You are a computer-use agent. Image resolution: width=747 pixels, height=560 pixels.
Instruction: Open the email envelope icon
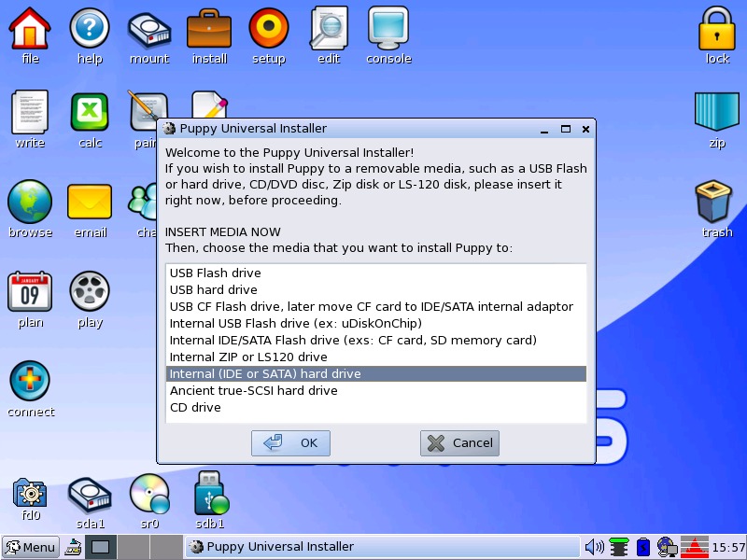click(x=90, y=202)
